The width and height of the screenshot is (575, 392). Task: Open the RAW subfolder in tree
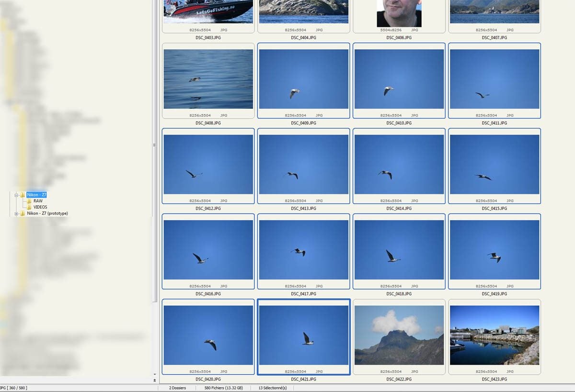pyautogui.click(x=38, y=201)
